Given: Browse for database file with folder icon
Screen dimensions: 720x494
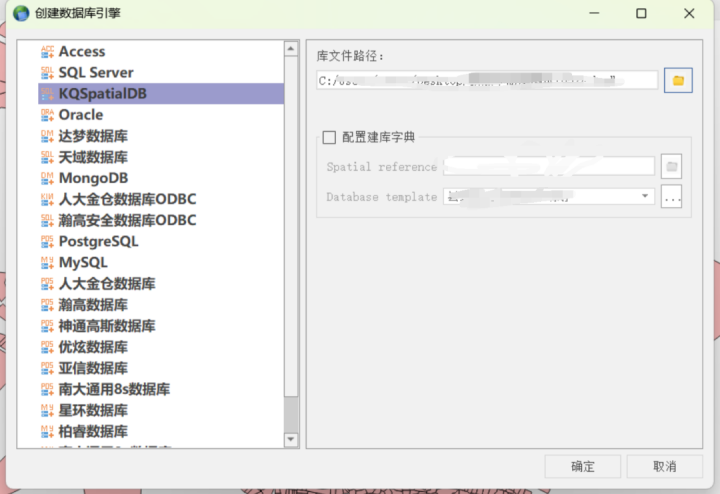Looking at the screenshot, I should [678, 80].
